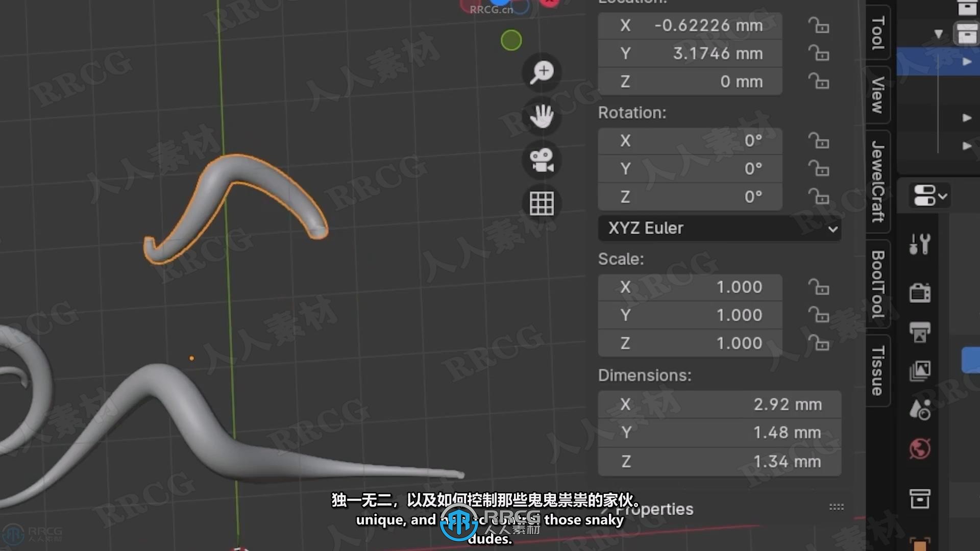This screenshot has height=551, width=980.
Task: Click the green Y axis gizmo dot
Action: pos(511,40)
